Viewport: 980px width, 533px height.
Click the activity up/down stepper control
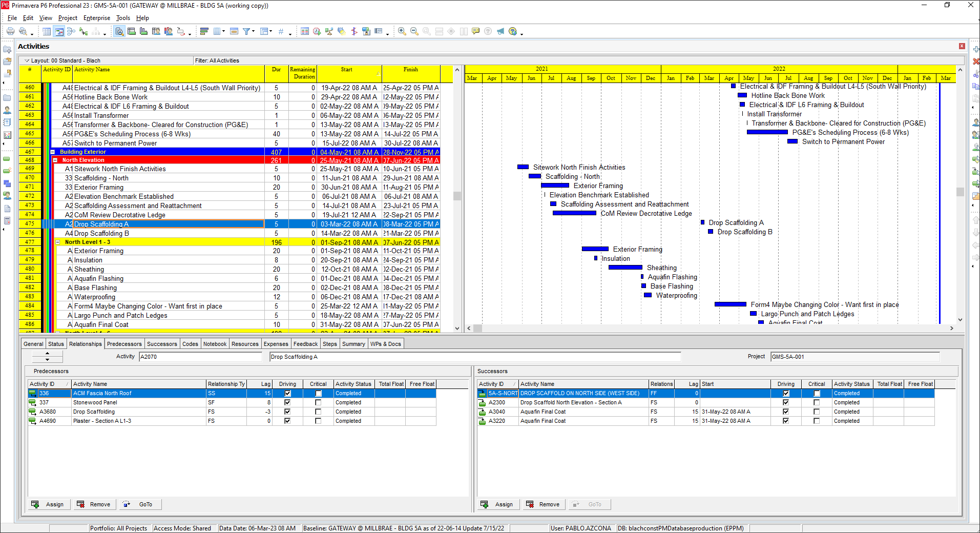[47, 356]
